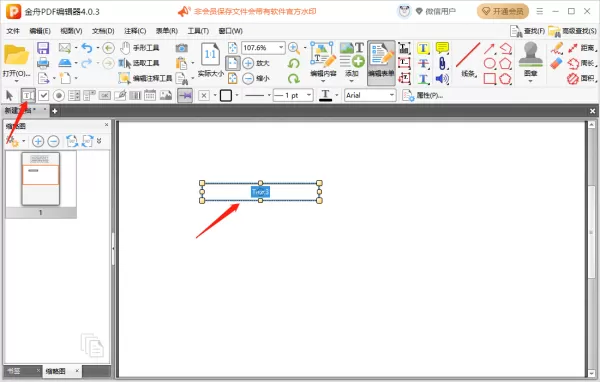Expand the Open (打开) button dropdown arrow

click(x=16, y=81)
